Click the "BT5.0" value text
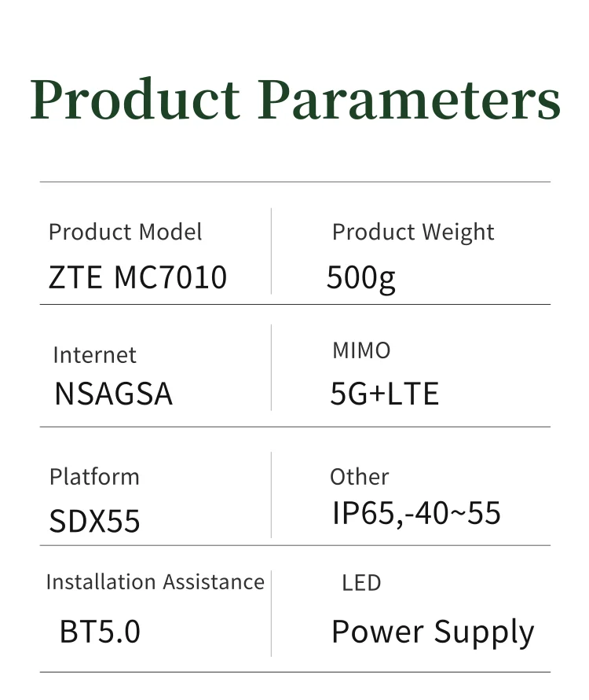The image size is (589, 700). (100, 632)
